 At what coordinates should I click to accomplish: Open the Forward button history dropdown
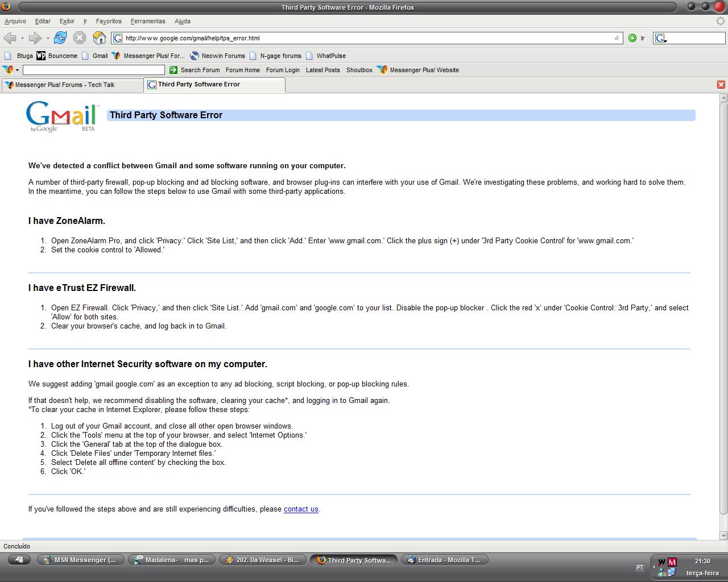48,39
